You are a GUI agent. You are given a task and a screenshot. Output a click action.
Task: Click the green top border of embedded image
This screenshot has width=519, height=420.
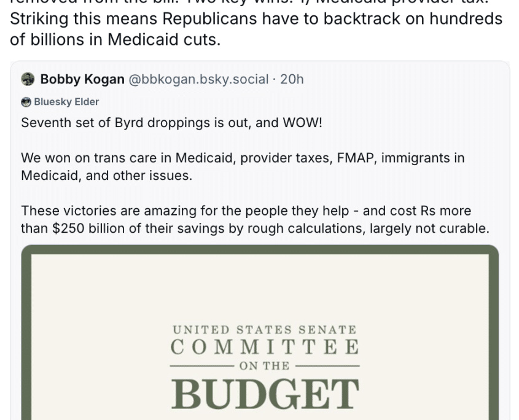260,250
